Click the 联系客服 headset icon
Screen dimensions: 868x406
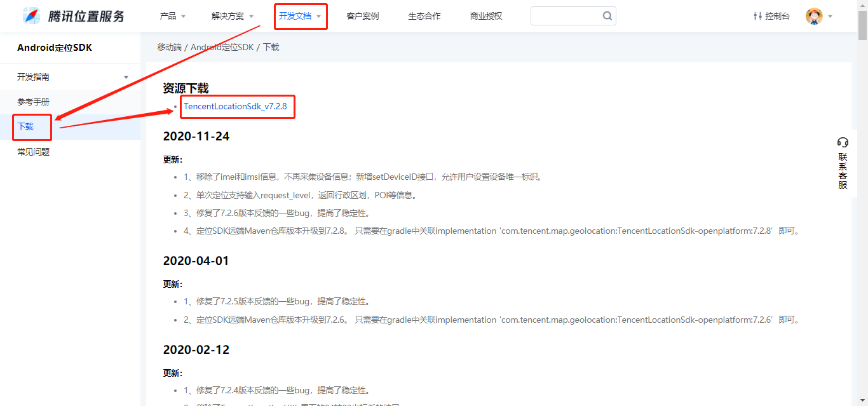click(x=843, y=142)
